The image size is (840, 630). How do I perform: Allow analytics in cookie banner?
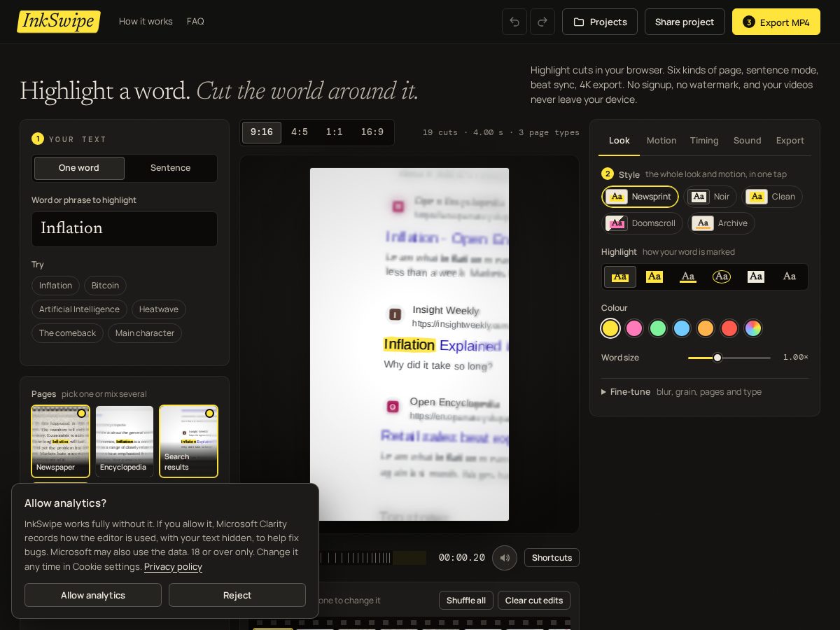click(x=93, y=595)
